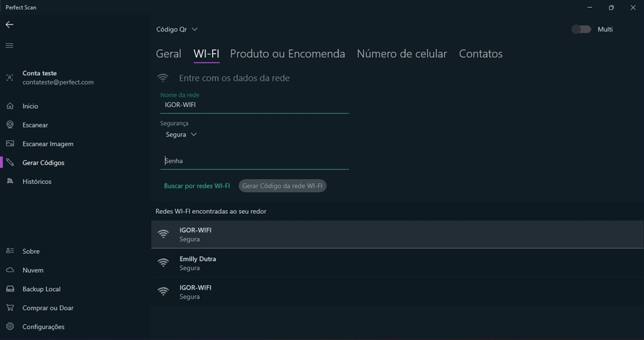Focus the Nome da rede input field
The height and width of the screenshot is (340, 644).
254,105
